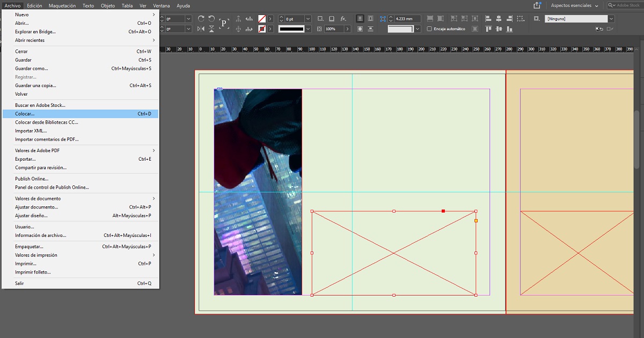Expand the fill color options arrow
Viewport: 644px width, 338px height.
coord(270,19)
